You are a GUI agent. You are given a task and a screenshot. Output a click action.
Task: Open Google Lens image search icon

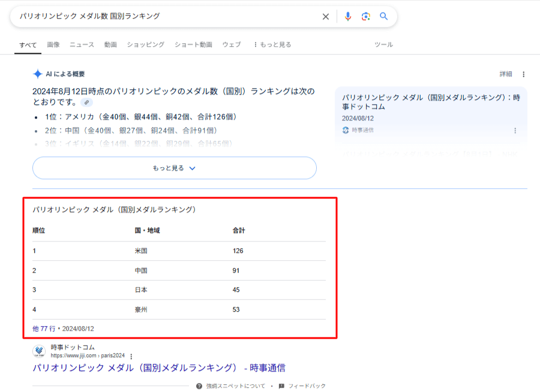point(366,16)
